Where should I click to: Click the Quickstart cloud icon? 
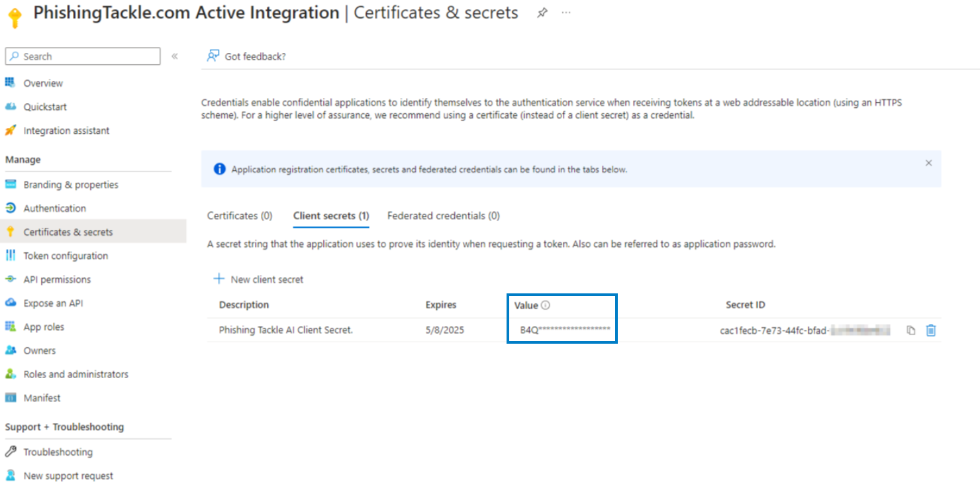(x=10, y=107)
